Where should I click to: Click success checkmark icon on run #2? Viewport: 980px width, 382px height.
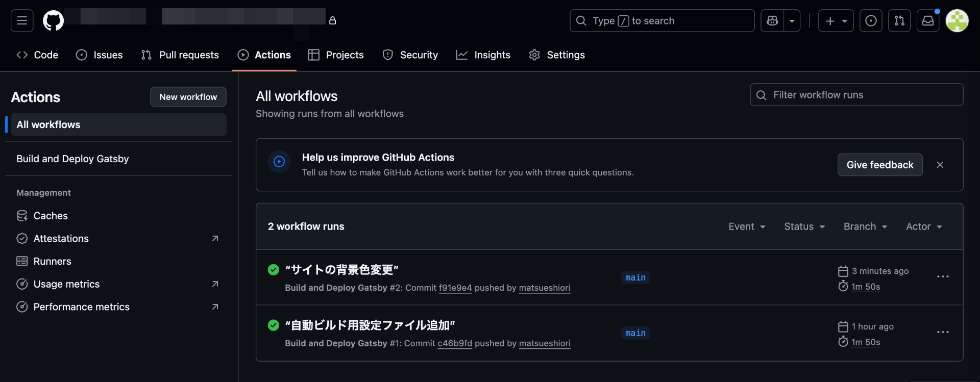pyautogui.click(x=274, y=269)
